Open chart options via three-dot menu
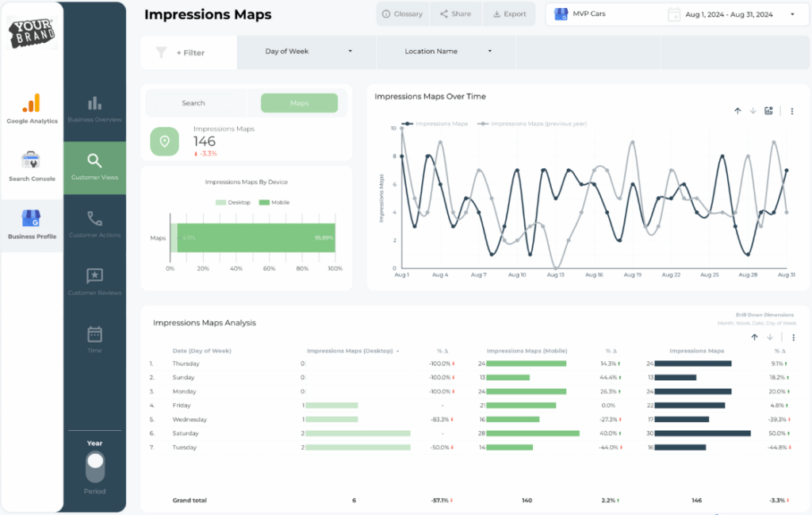 792,111
